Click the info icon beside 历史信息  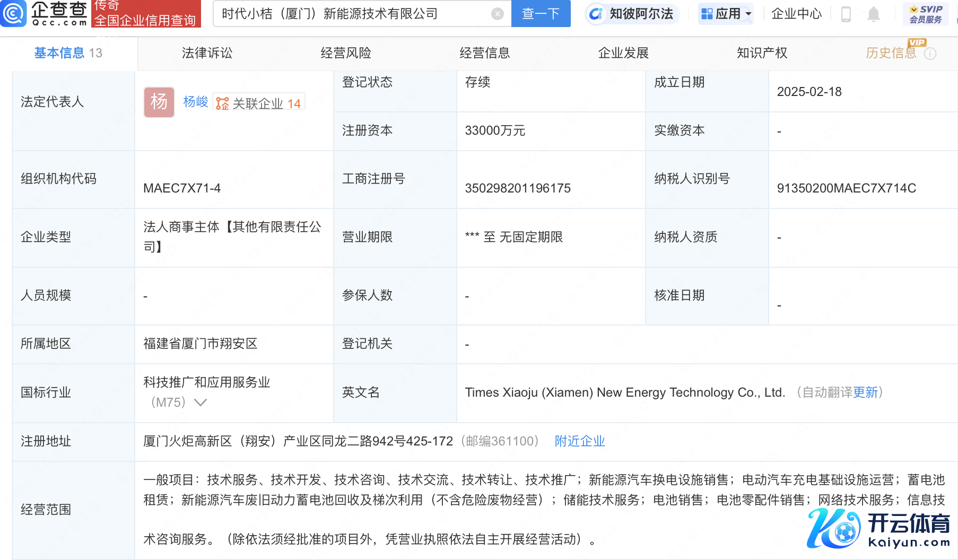(x=930, y=54)
